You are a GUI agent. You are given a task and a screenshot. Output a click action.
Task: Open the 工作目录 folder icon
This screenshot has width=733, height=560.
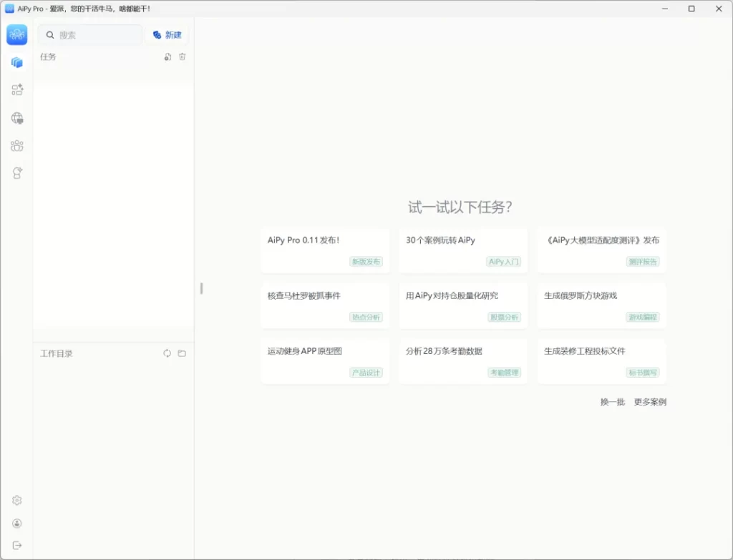point(182,353)
